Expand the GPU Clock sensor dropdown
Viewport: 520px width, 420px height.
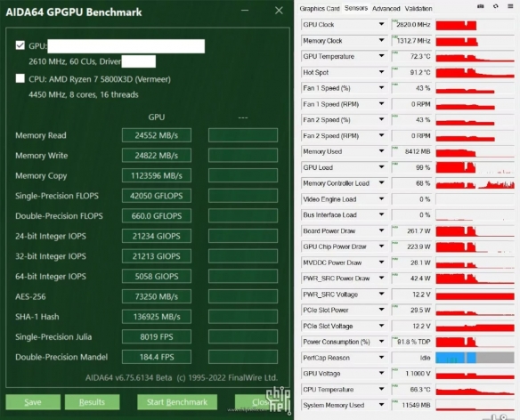[381, 24]
